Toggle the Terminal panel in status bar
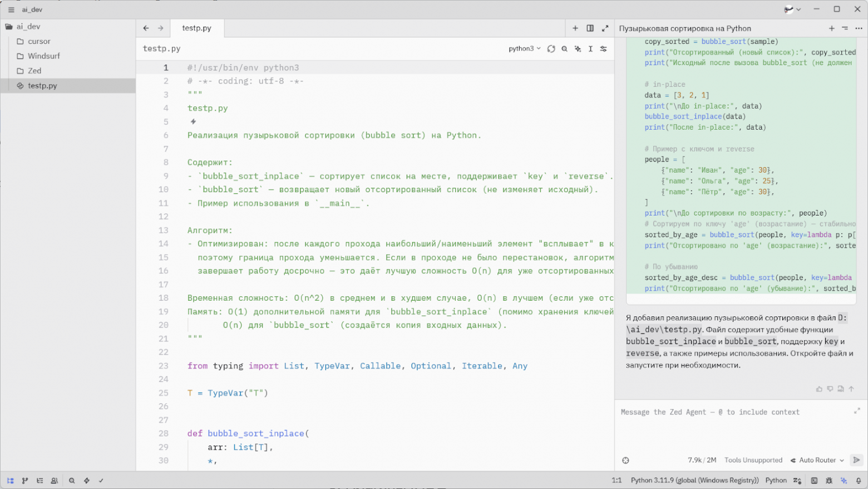Screen dimensions: 868x489 (814, 480)
